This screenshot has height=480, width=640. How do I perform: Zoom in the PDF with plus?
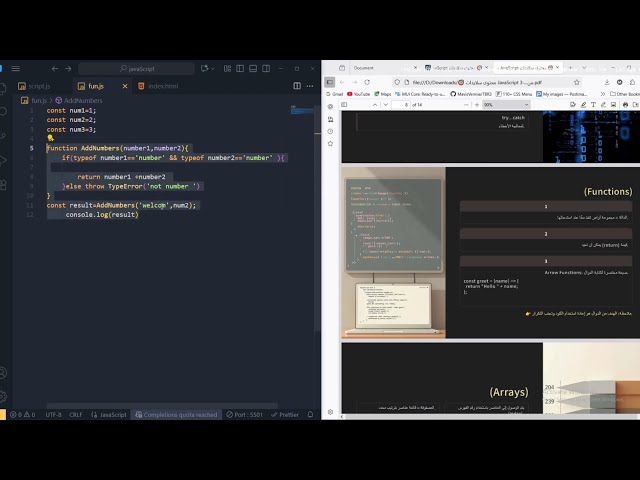pos(477,105)
